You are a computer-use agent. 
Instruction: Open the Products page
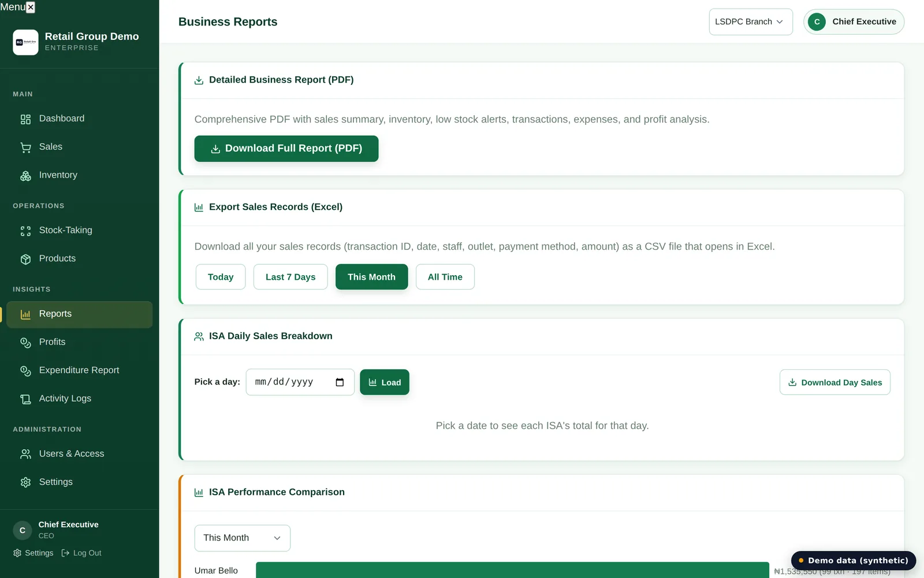coord(80,258)
